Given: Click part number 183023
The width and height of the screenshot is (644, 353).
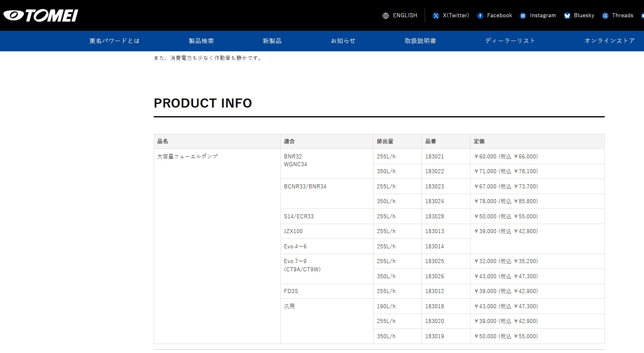Looking at the screenshot, I should coord(435,186).
